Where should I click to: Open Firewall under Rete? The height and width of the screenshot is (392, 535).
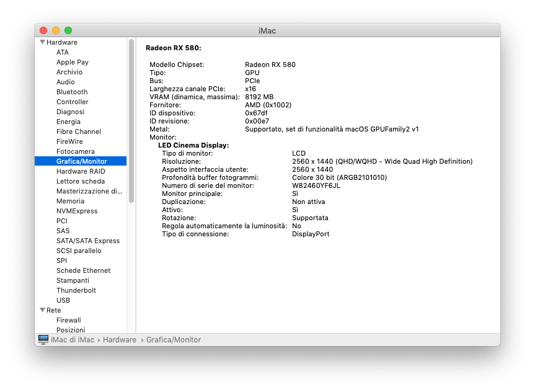pos(69,320)
